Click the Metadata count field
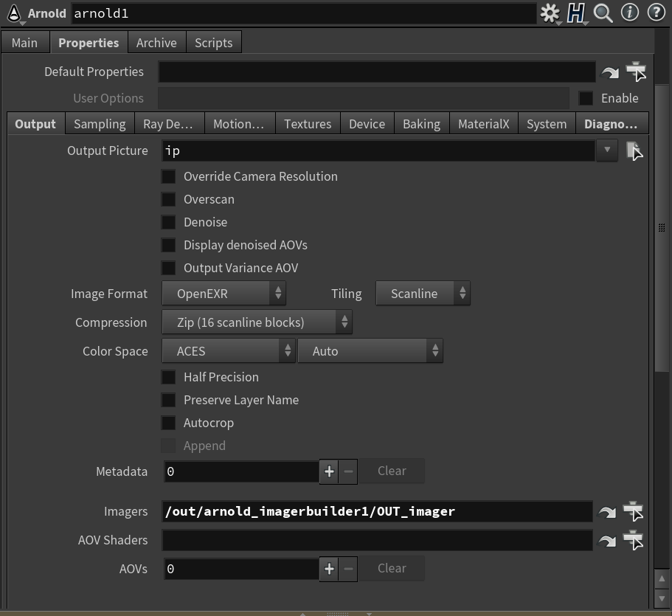The width and height of the screenshot is (672, 616). coord(242,471)
